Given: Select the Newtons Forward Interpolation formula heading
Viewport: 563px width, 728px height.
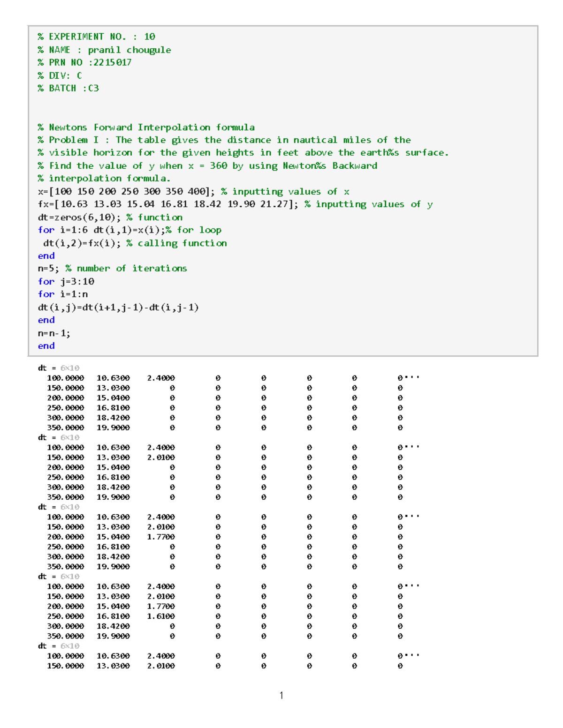Looking at the screenshot, I should click(x=145, y=127).
